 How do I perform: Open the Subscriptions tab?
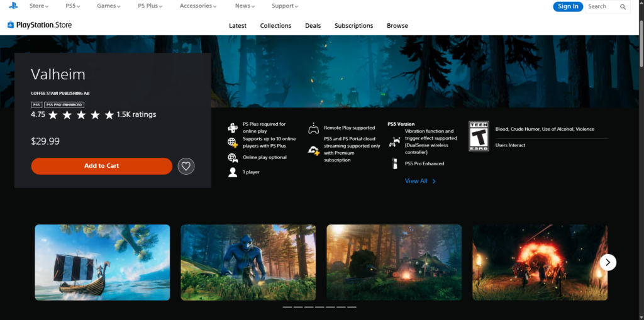(353, 26)
